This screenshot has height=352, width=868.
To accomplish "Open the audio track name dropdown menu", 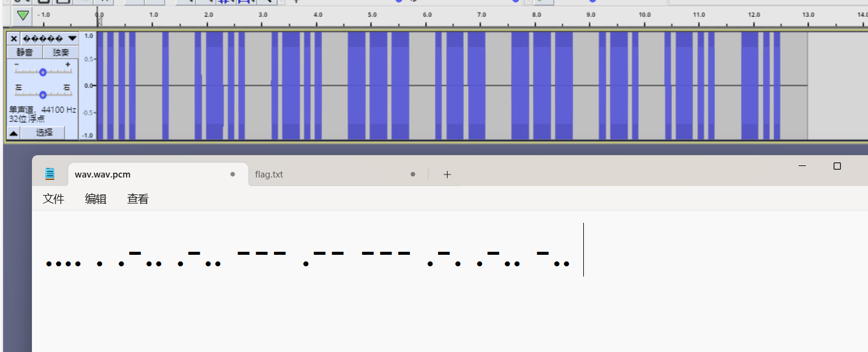I will (x=50, y=38).
